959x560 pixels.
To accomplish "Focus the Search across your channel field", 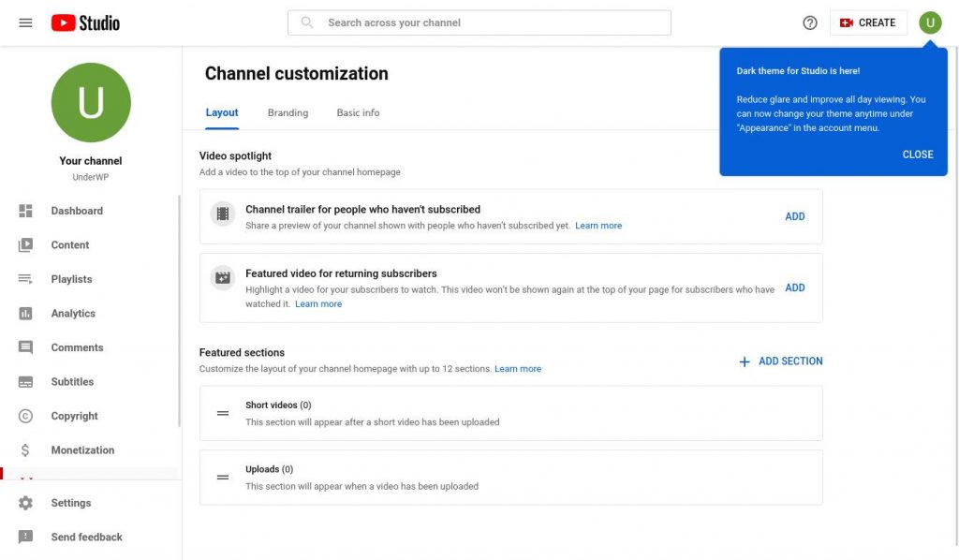I will (479, 22).
